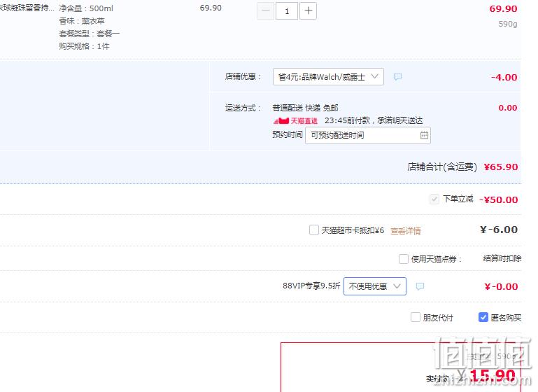Click the -¥50.00 order discount amount

pos(499,199)
